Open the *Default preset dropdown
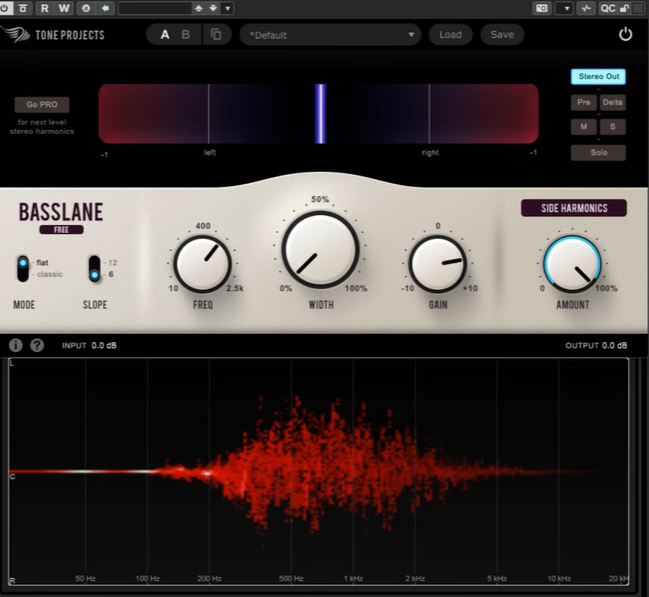 click(330, 34)
